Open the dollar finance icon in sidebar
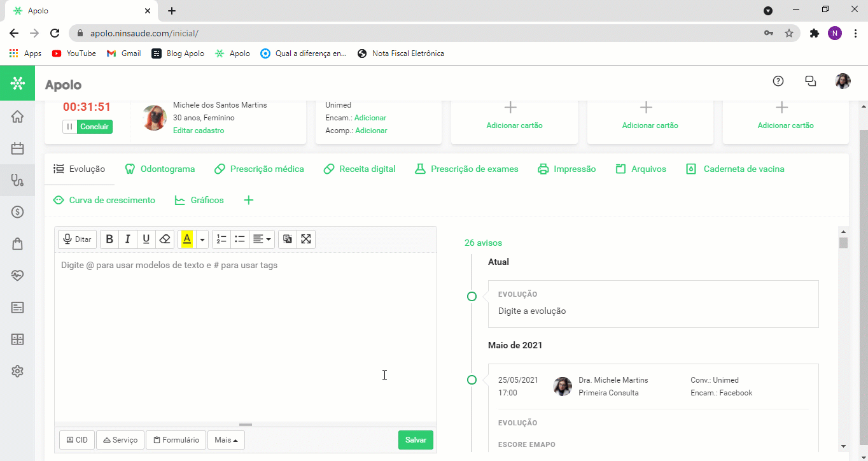 [17, 212]
